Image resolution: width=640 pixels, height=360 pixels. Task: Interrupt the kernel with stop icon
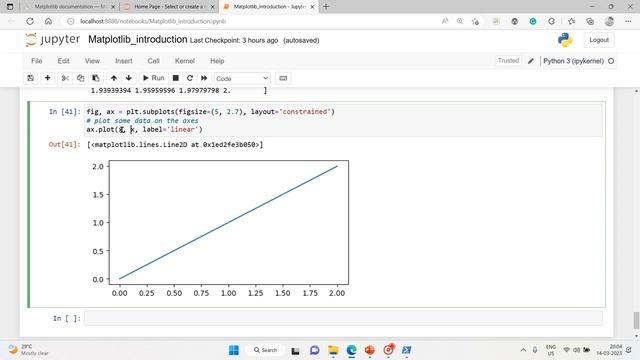[176, 78]
